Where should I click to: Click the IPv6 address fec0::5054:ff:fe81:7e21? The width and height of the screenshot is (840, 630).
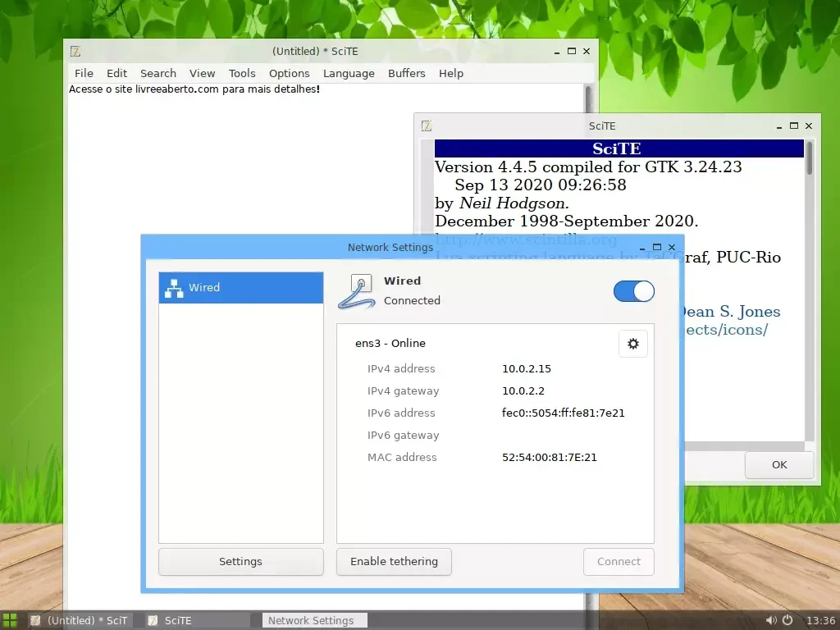(x=563, y=413)
